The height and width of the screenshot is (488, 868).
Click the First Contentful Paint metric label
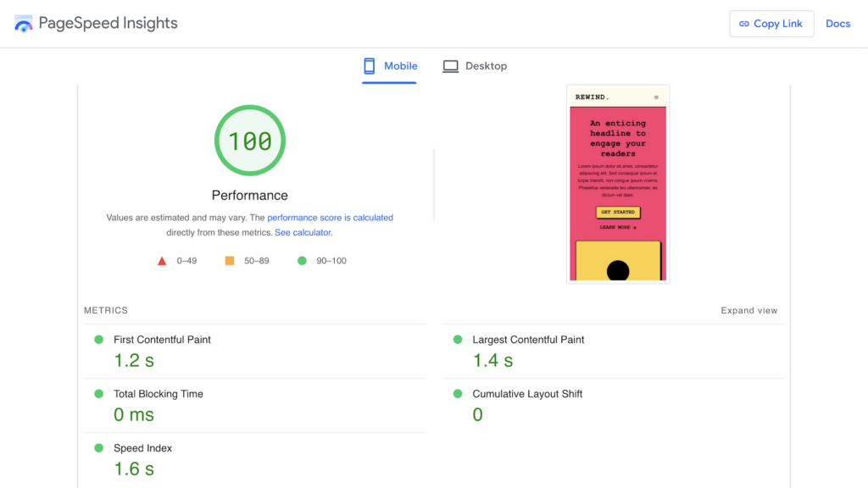point(162,340)
